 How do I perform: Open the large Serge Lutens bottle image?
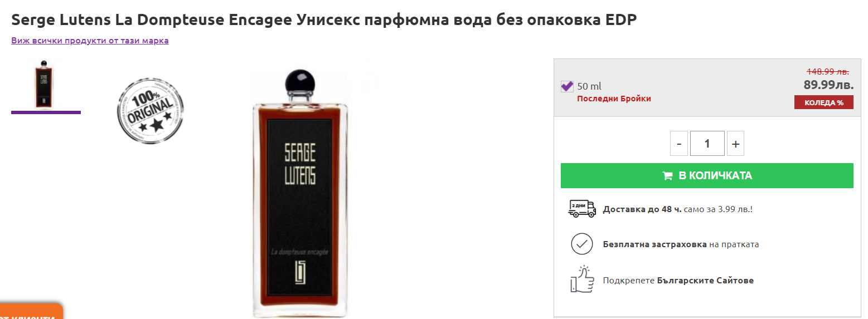click(x=300, y=192)
